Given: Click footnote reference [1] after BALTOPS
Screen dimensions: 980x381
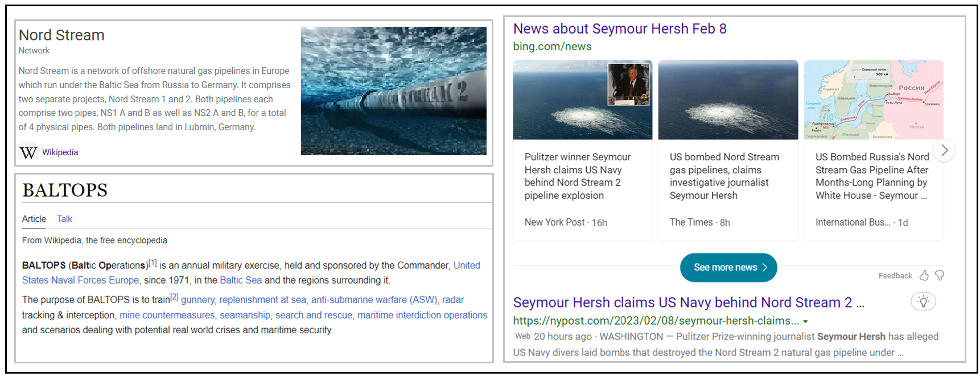Looking at the screenshot, I should pyautogui.click(x=153, y=263).
